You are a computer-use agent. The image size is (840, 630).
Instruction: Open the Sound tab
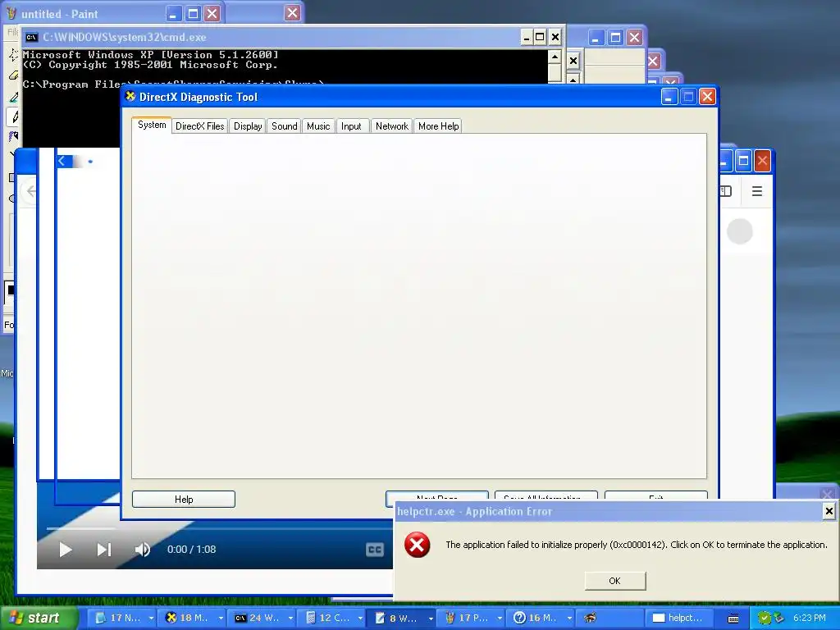coord(284,126)
